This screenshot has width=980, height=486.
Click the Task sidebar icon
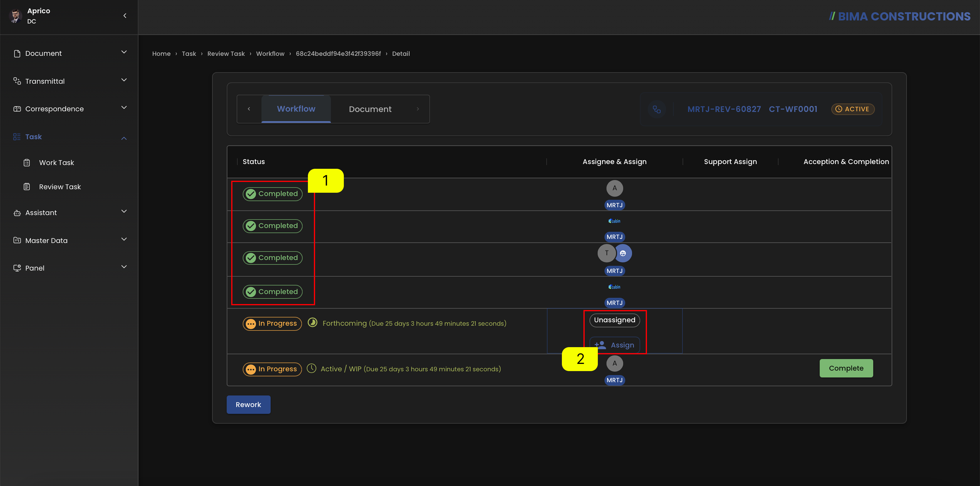(17, 137)
